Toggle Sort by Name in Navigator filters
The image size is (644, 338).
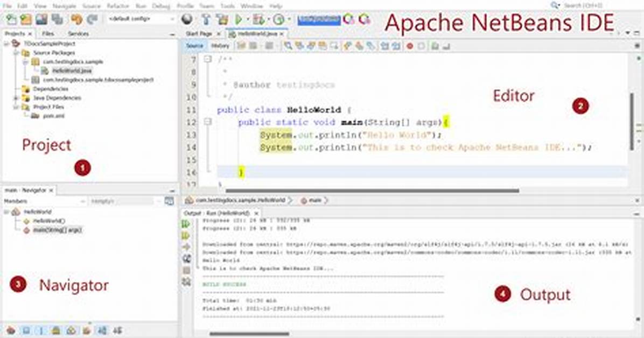tap(102, 330)
